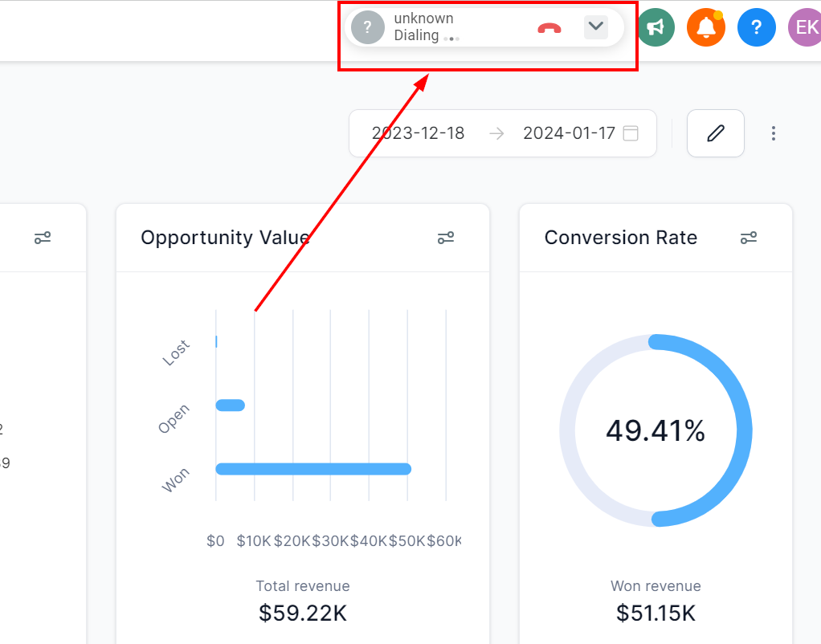821x644 pixels.
Task: Open Opportunity Value widget filter settings
Action: click(446, 238)
